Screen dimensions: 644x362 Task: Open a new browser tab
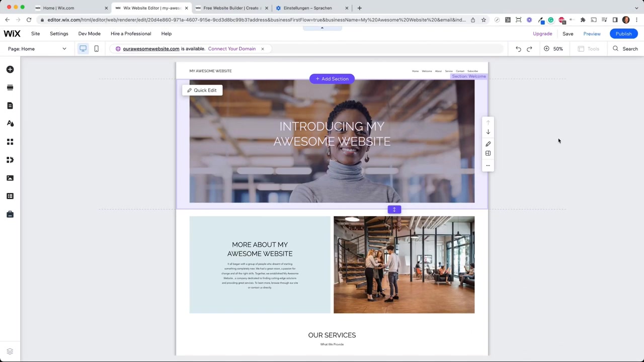(x=359, y=8)
